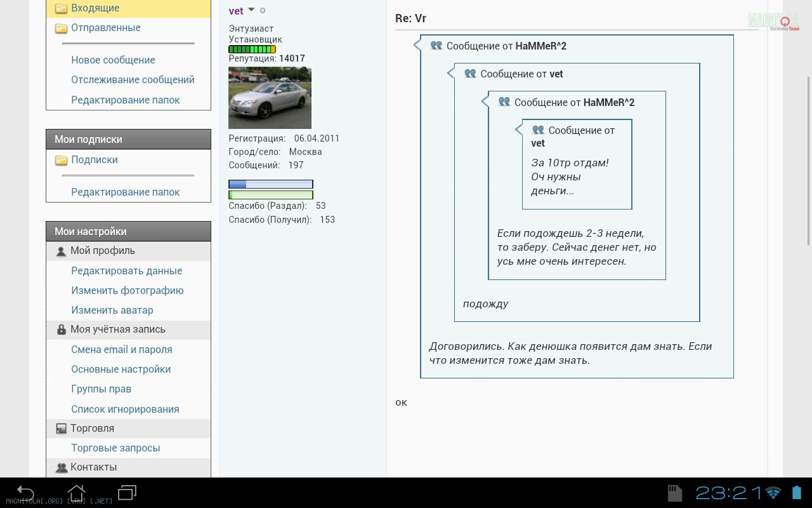
Task: Click the quote icon of second-level vet quote
Action: (x=470, y=74)
